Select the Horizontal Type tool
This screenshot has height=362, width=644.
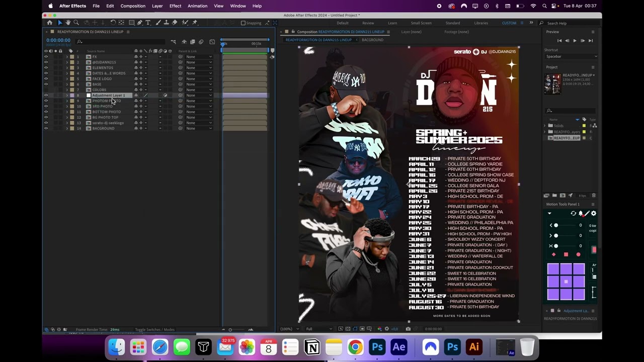click(x=148, y=23)
